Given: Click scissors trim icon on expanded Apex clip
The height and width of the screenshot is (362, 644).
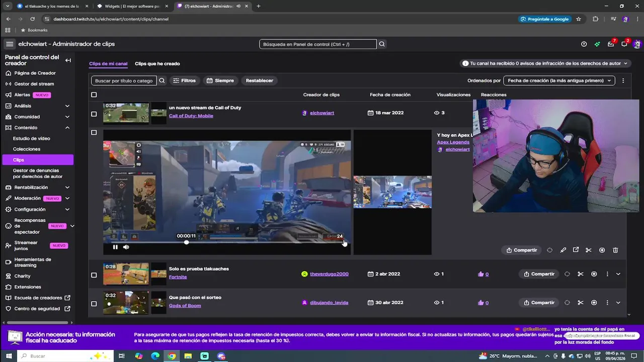Looking at the screenshot, I should click(x=589, y=250).
